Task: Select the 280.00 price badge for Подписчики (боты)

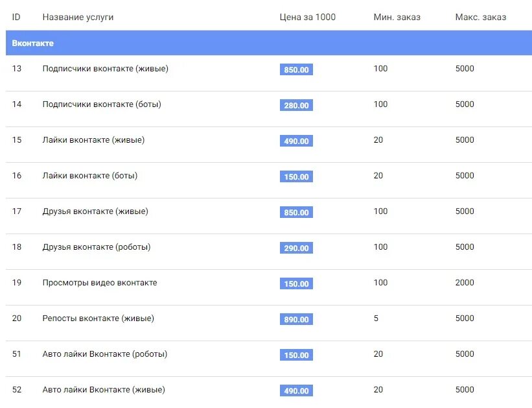Action: (x=296, y=105)
